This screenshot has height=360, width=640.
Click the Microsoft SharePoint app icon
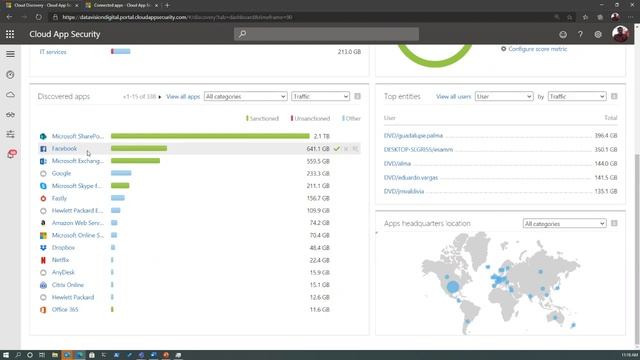43,136
